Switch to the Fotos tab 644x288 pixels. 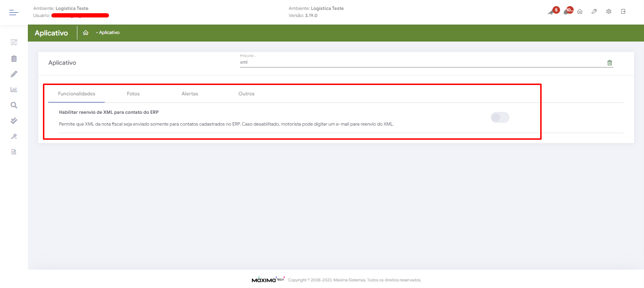coord(133,94)
